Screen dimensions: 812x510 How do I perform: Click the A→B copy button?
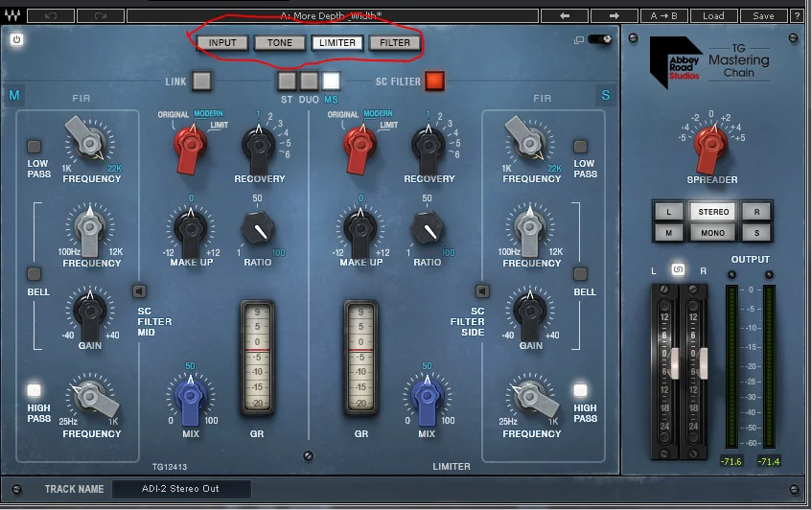(x=664, y=15)
